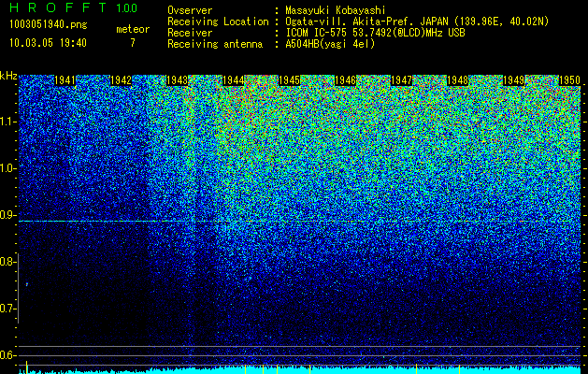The height and width of the screenshot is (374, 588).
Task: Click antenna value A504HB(yagi 4el)
Action: 330,44
